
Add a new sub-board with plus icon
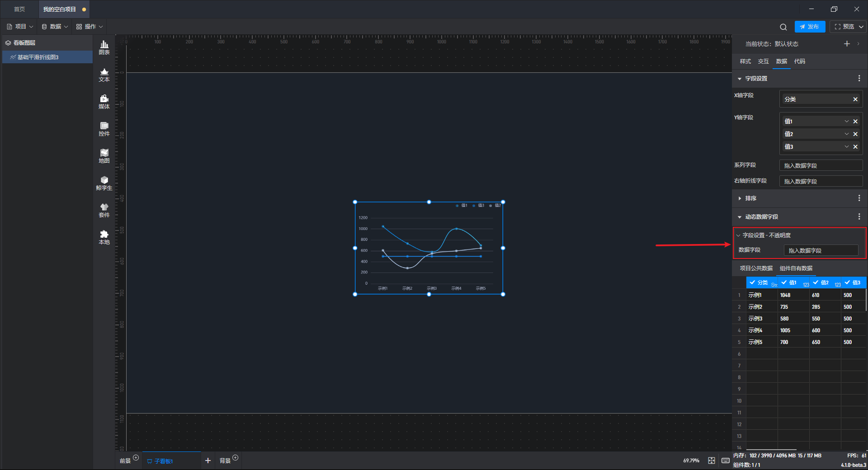pos(208,461)
